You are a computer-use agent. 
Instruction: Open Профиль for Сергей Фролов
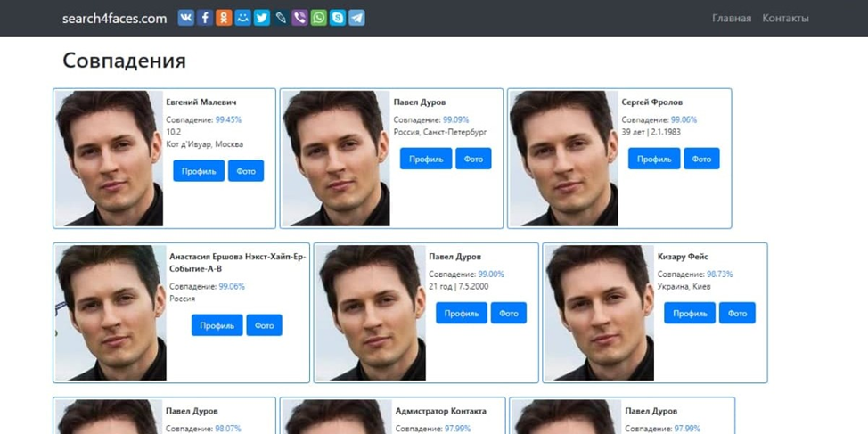tap(654, 159)
